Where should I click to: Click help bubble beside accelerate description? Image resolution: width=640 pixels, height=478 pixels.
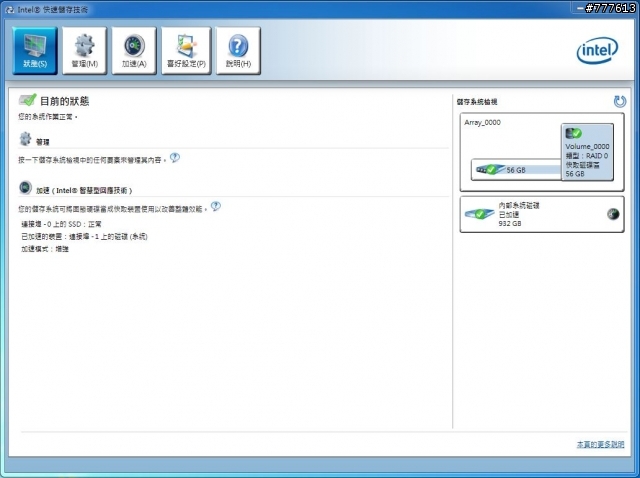pyautogui.click(x=216, y=206)
